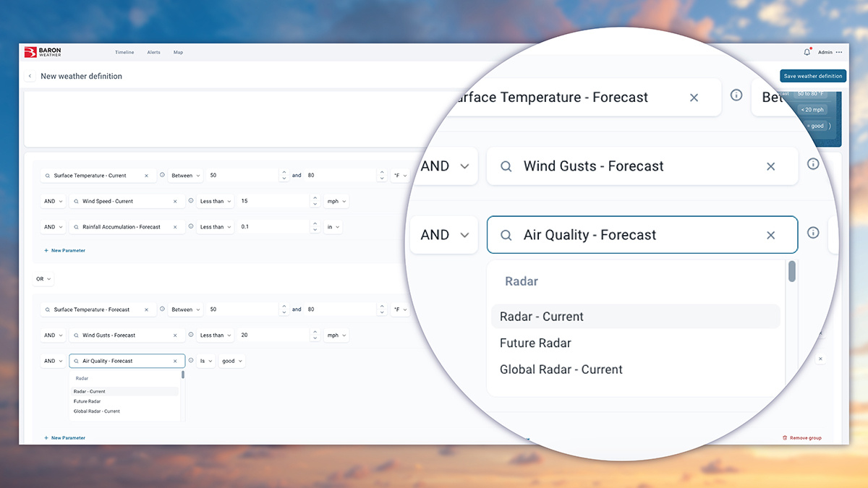Open the mph unit dropdown for Wind Speed
Screen dimensions: 868x488
tap(336, 201)
